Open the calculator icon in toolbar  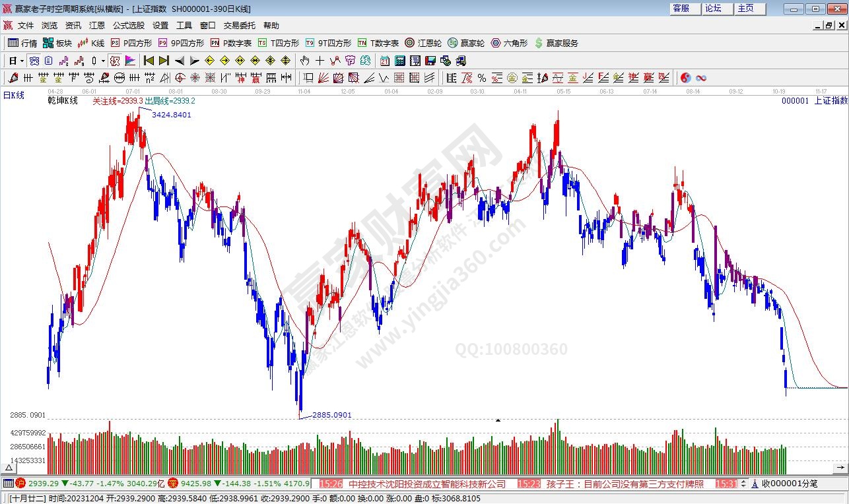[399, 61]
